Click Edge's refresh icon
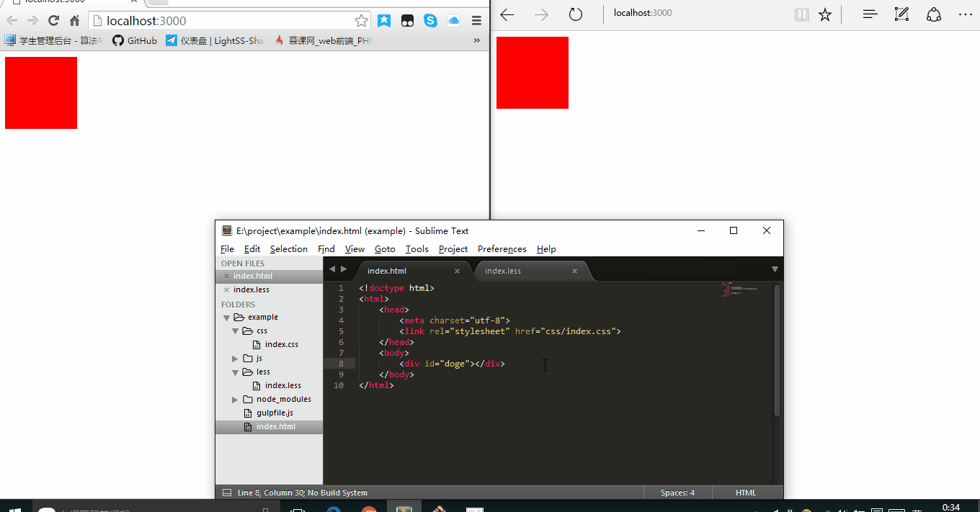 (x=575, y=14)
